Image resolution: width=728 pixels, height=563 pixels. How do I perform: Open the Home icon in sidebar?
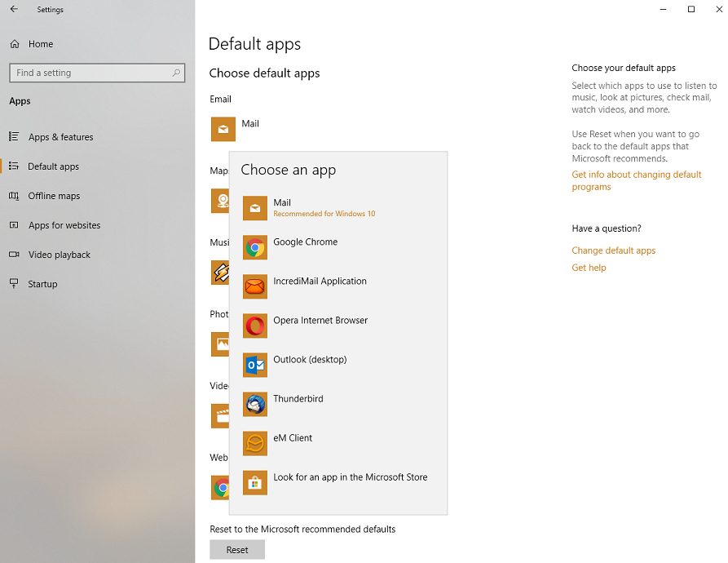pyautogui.click(x=15, y=44)
